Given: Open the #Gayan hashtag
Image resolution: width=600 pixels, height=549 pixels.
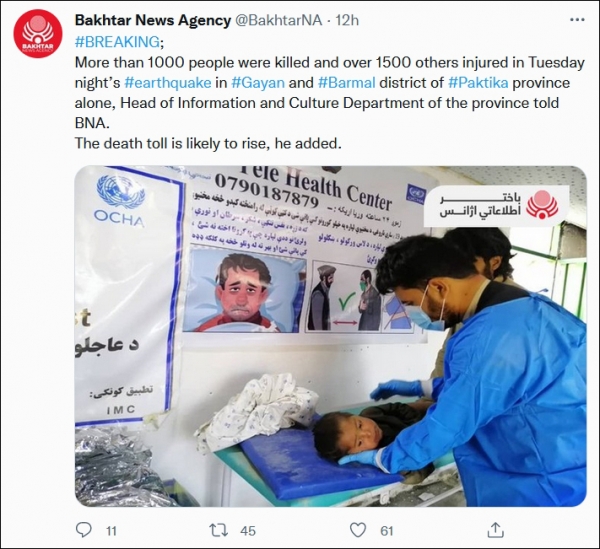Looking at the screenshot, I should click(258, 83).
